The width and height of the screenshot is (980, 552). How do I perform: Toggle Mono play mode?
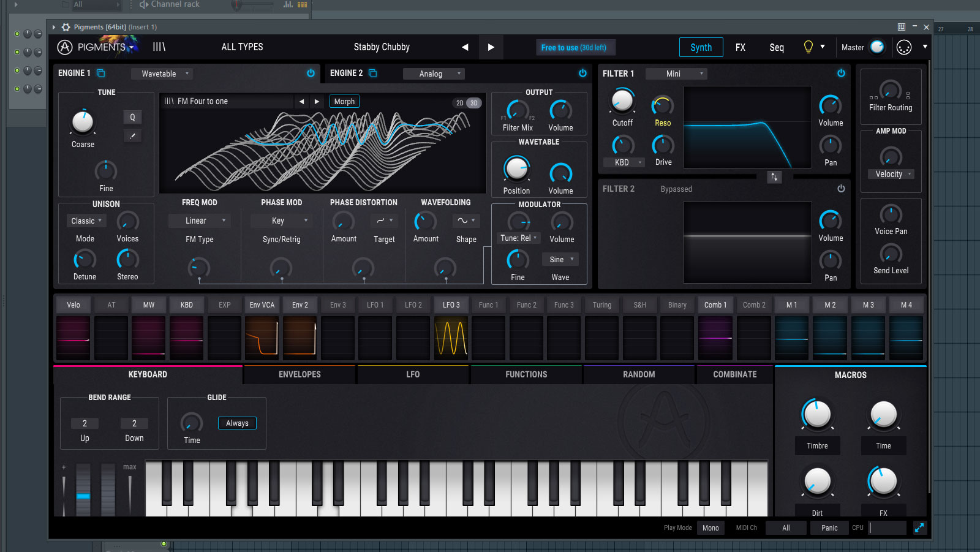[710, 527]
